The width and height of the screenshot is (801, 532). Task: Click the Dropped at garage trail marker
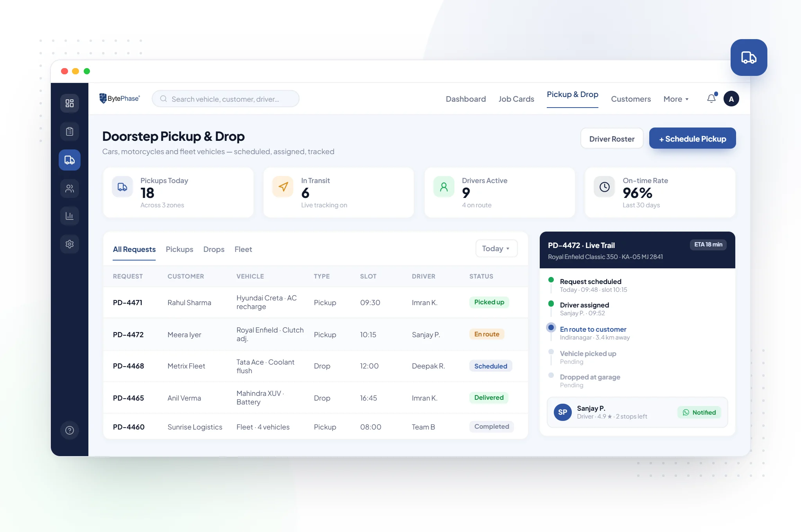pyautogui.click(x=551, y=375)
